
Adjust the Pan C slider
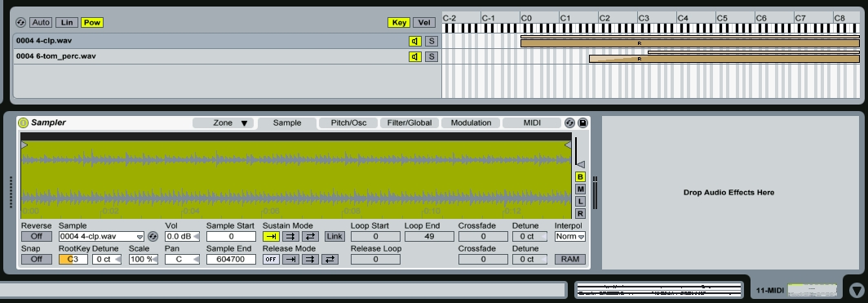[182, 259]
